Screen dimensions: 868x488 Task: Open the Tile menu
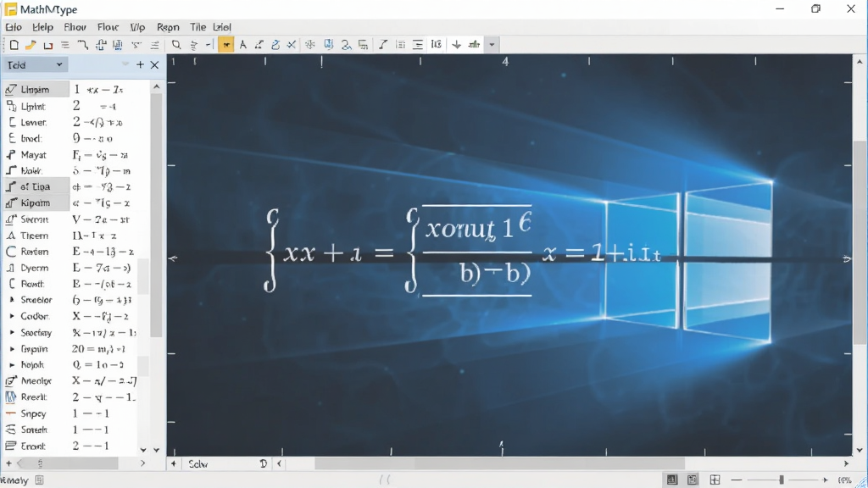point(198,27)
